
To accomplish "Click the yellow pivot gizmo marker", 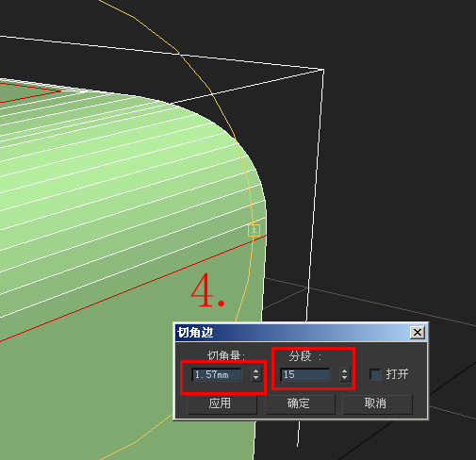I will (x=254, y=230).
